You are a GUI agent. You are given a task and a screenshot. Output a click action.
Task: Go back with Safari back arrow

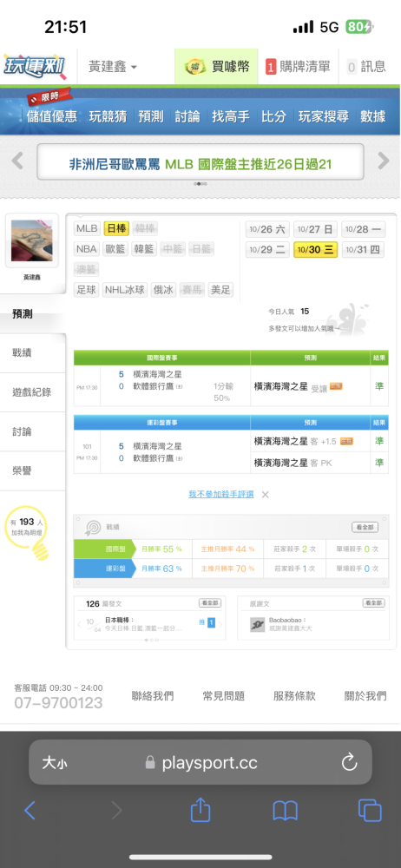click(x=30, y=811)
